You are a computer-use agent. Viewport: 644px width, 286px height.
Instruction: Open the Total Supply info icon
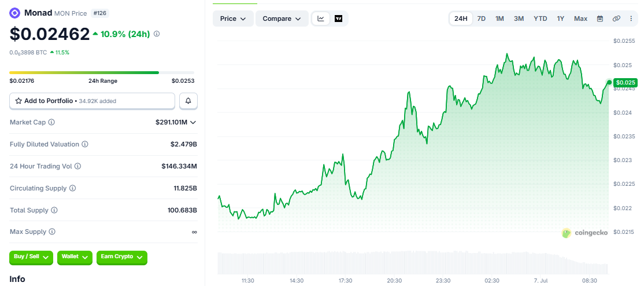[x=54, y=210]
